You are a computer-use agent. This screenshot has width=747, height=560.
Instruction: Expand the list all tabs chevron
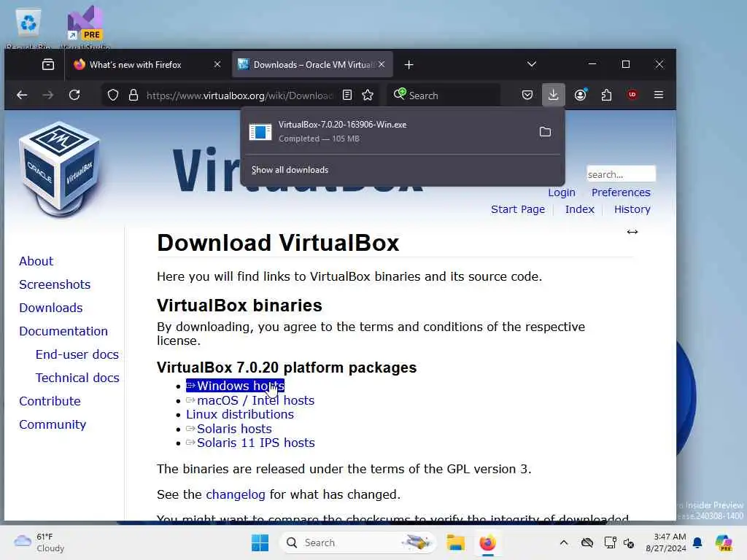[x=532, y=64]
